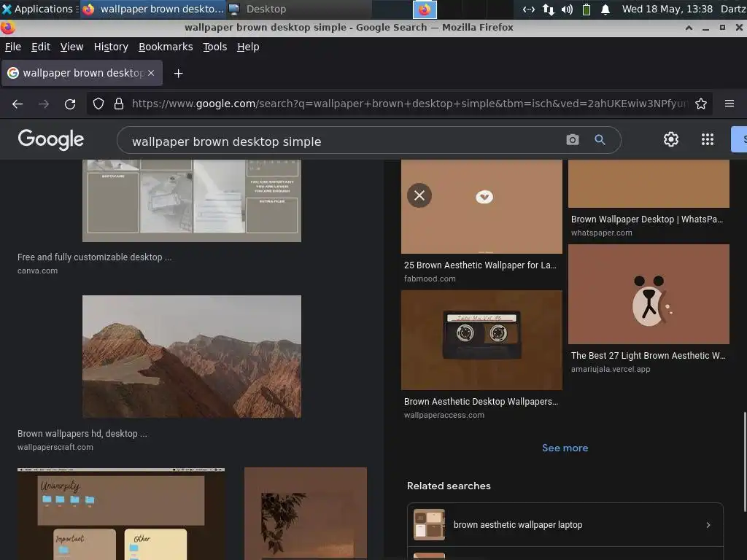Screen dimensions: 747x560
Task: Open the Applications menu in the panel
Action: (39, 9)
